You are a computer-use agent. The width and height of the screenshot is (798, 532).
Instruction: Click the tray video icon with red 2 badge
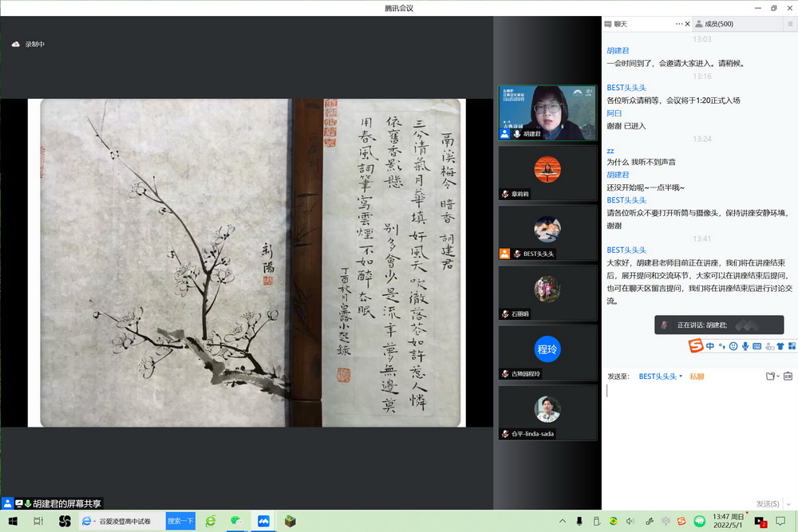click(760, 522)
